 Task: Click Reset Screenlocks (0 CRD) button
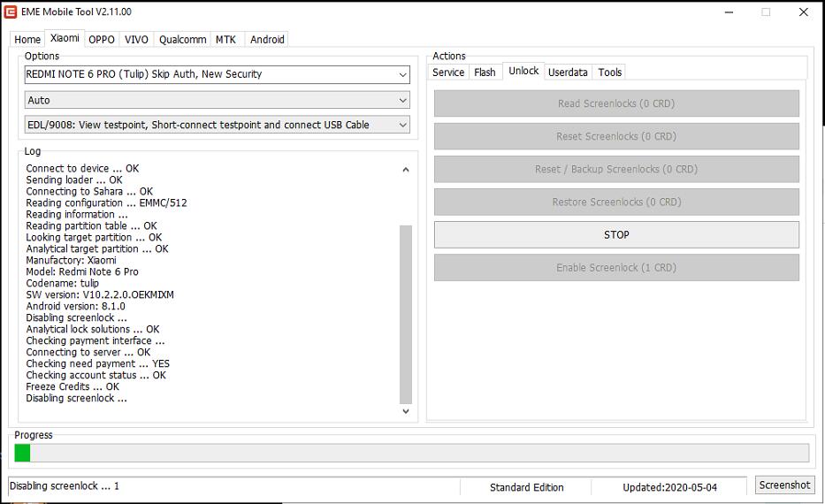(616, 136)
